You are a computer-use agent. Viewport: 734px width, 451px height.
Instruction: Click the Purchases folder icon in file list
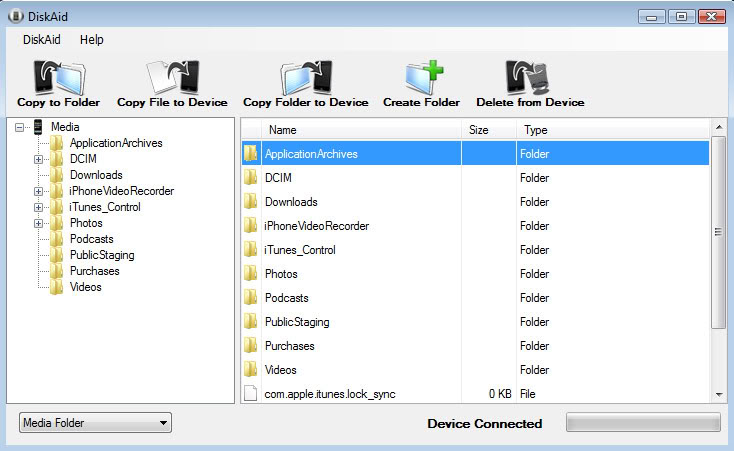tap(250, 346)
